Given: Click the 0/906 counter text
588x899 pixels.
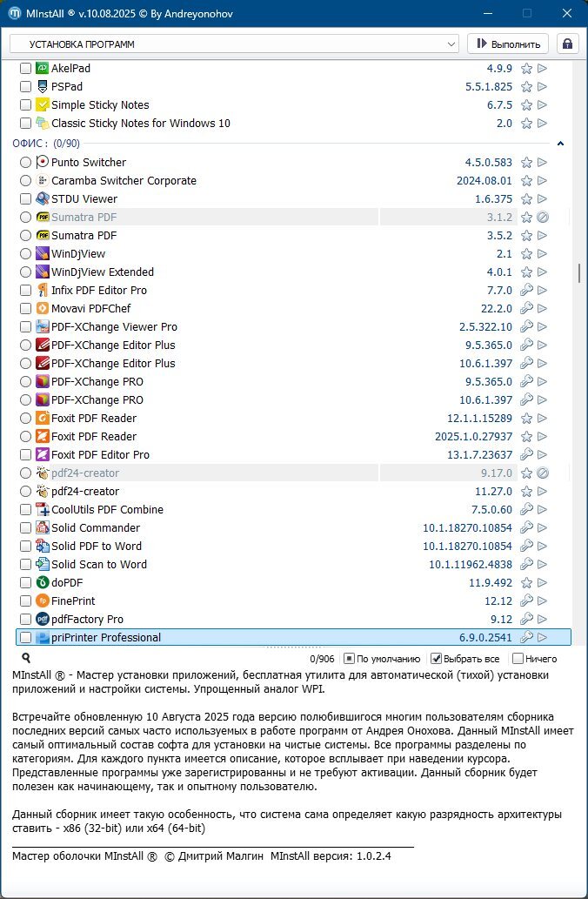Looking at the screenshot, I should (x=322, y=660).
